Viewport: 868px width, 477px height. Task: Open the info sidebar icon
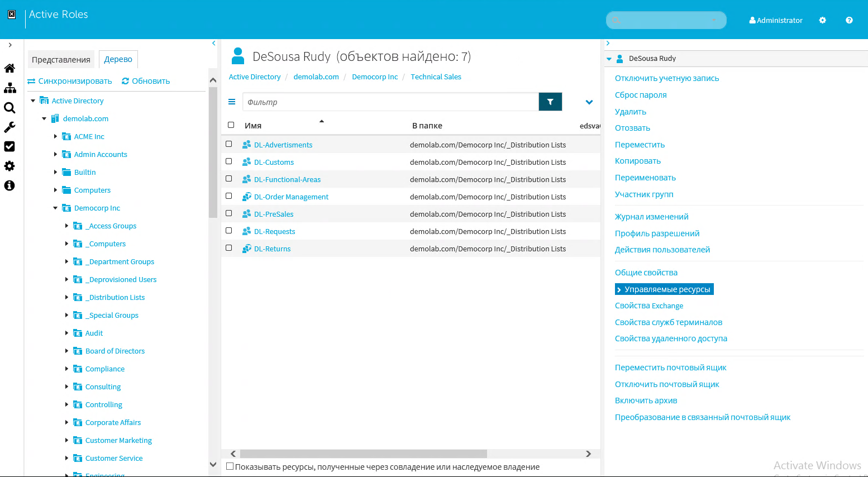pos(9,185)
